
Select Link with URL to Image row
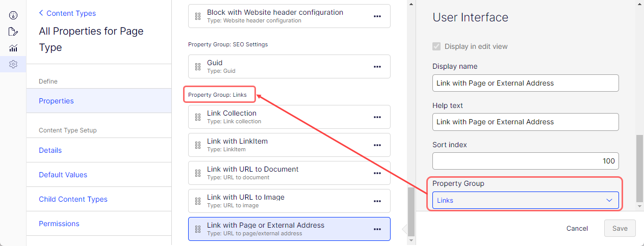tap(289, 201)
